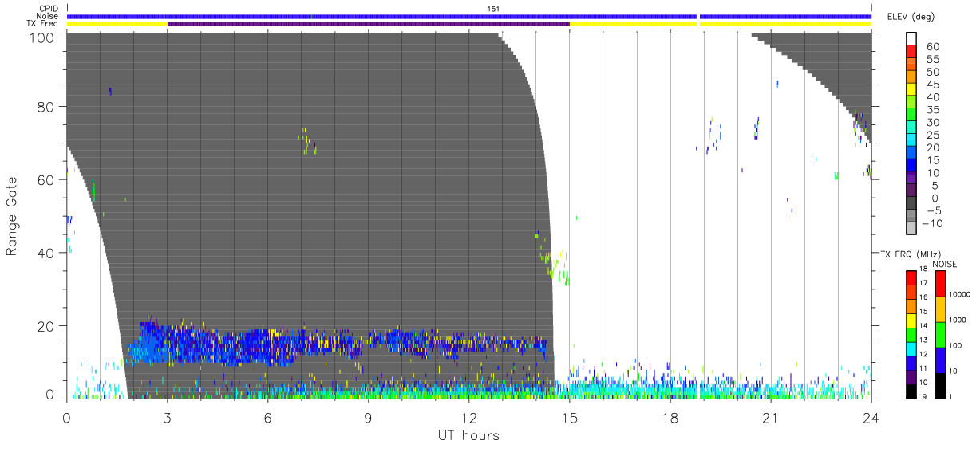Click the ELEV (deg) legend title
Viewport: 980px width, 452px height.
[911, 16]
